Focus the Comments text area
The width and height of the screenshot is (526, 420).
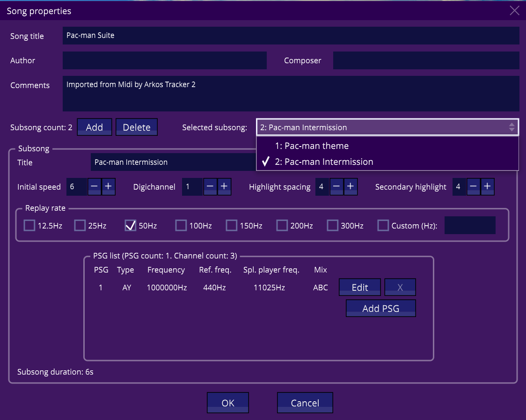coord(291,94)
